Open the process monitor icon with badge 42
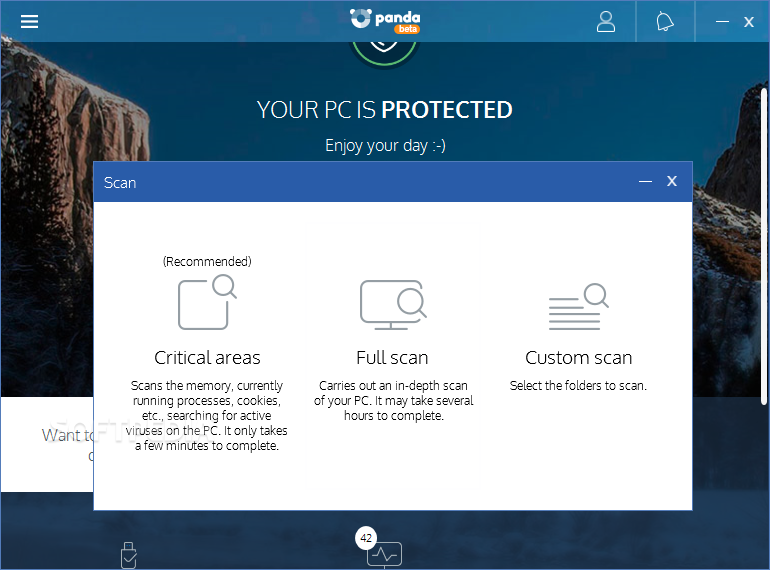Screen dimensions: 770x570 pyautogui.click(x=385, y=554)
